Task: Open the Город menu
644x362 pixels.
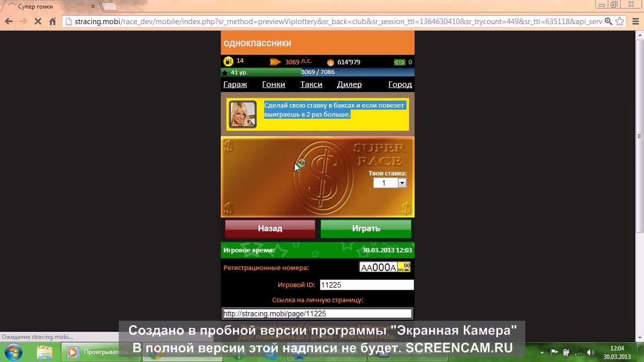Action: point(400,84)
